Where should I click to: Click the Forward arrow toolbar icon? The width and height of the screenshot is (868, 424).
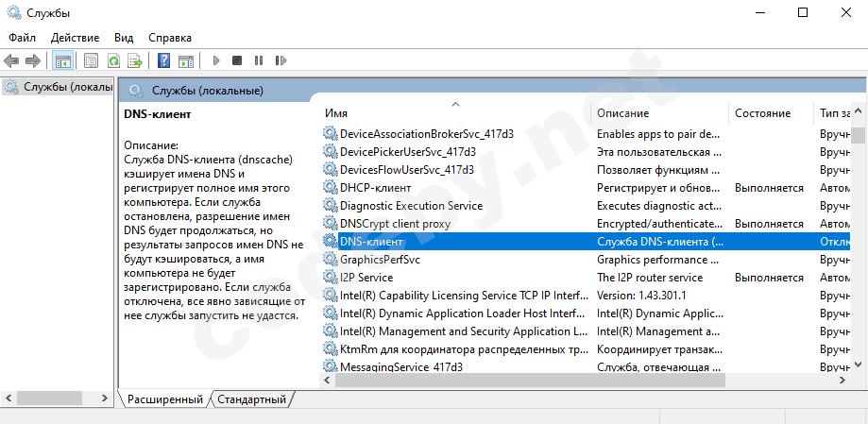pos(33,60)
